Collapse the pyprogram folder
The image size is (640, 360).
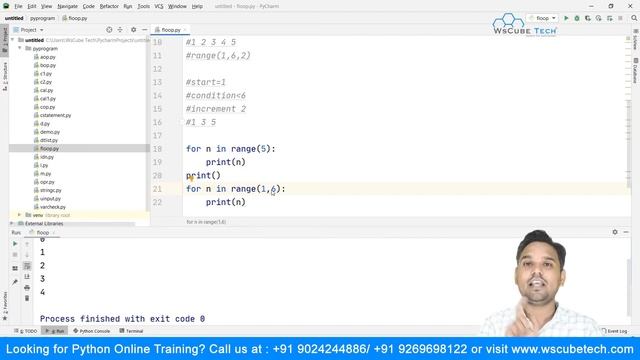[20, 48]
